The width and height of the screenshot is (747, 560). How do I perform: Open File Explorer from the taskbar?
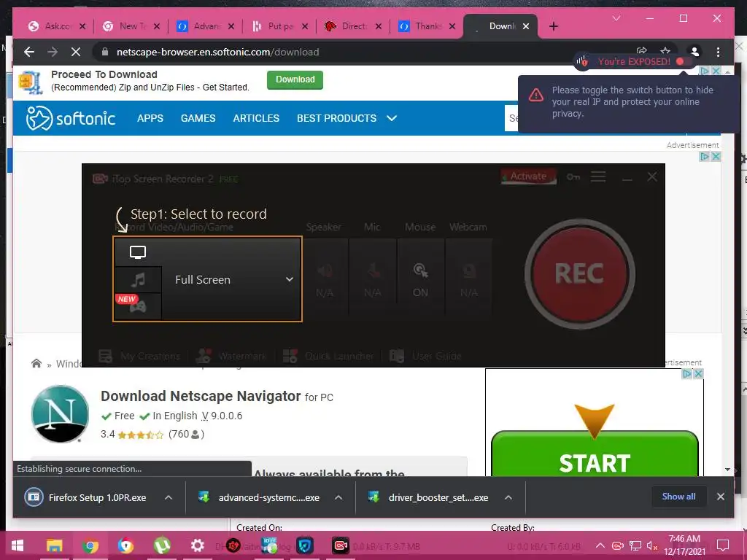[x=54, y=545]
